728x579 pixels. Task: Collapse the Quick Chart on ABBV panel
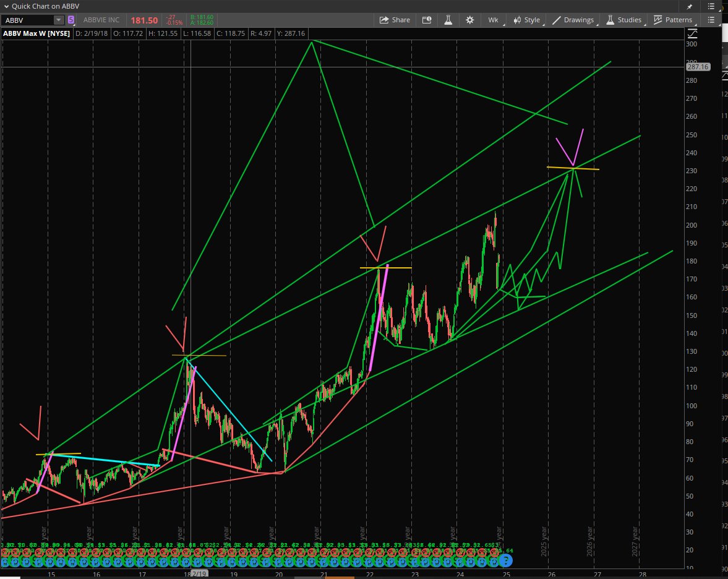[6, 6]
